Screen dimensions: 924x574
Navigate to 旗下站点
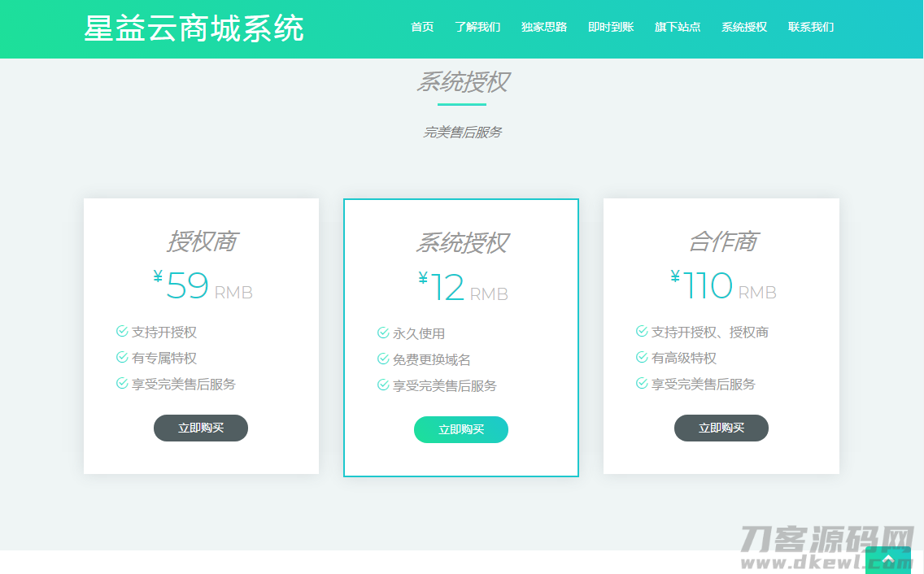678,27
